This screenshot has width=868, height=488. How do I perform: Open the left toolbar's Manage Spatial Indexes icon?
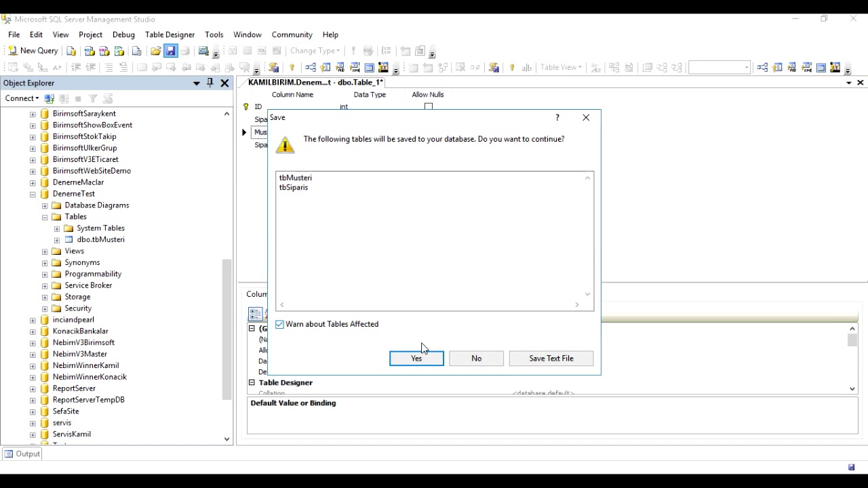pyautogui.click(x=383, y=67)
